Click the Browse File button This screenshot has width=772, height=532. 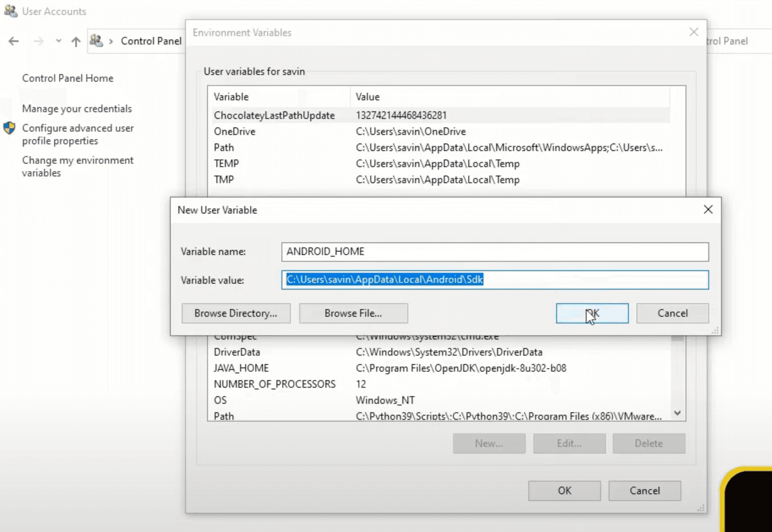tap(353, 313)
